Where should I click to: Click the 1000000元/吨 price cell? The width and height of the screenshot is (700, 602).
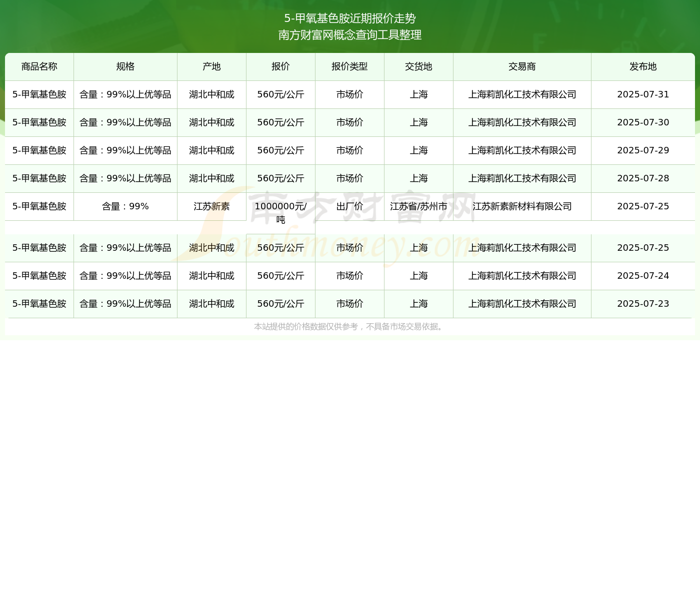(280, 213)
